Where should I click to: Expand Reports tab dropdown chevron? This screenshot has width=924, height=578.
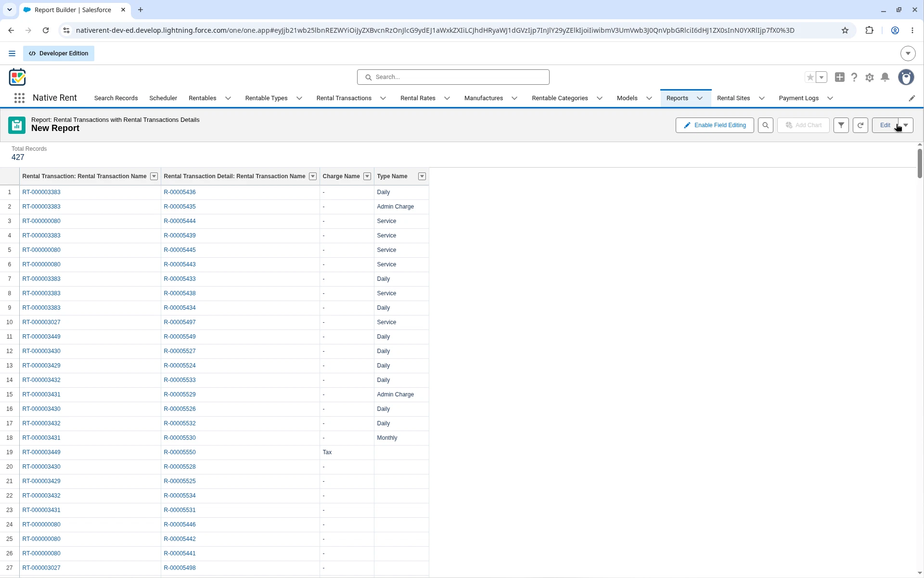tap(700, 98)
